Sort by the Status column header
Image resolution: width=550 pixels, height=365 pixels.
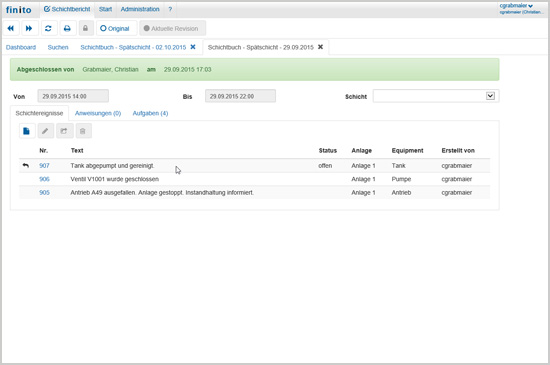[328, 151]
